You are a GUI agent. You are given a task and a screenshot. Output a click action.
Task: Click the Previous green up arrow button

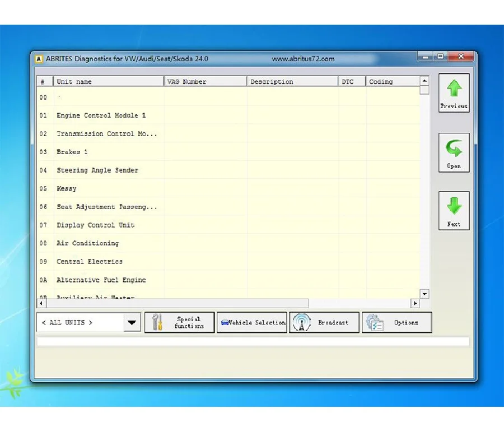454,93
